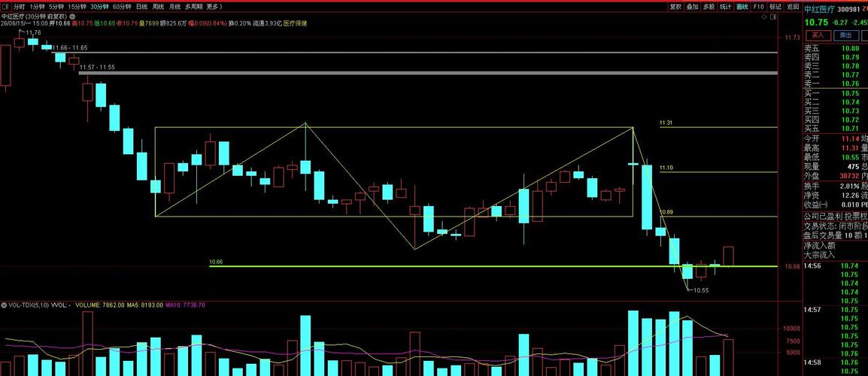Open F10 company info
The height and width of the screenshot is (376, 868).
[x=758, y=7]
